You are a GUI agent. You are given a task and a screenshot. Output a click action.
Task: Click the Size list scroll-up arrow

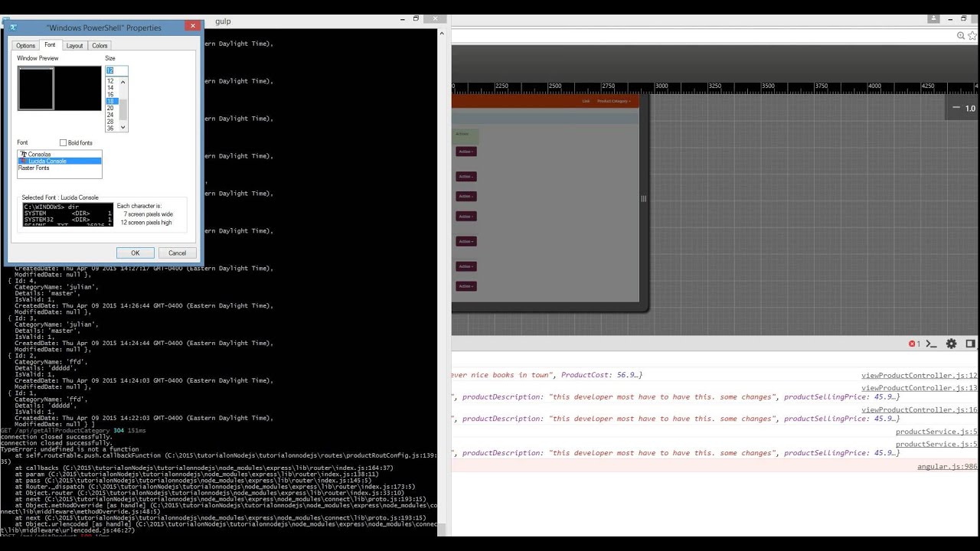[123, 80]
